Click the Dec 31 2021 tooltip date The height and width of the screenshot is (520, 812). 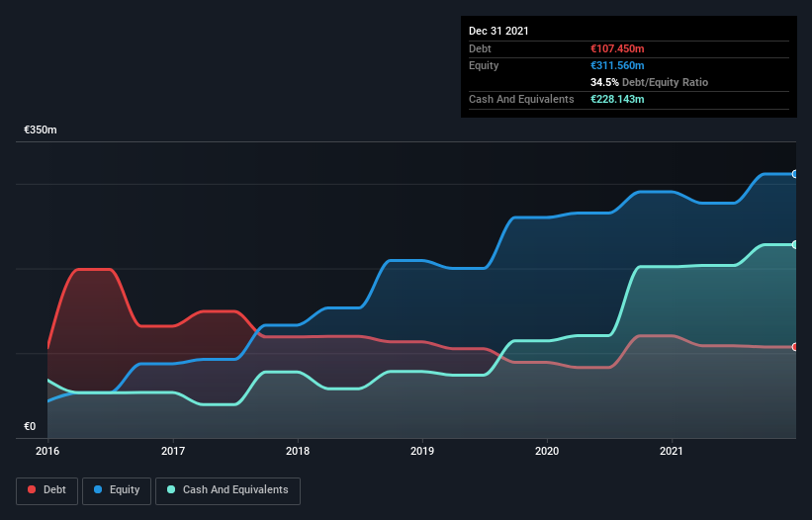pos(498,31)
